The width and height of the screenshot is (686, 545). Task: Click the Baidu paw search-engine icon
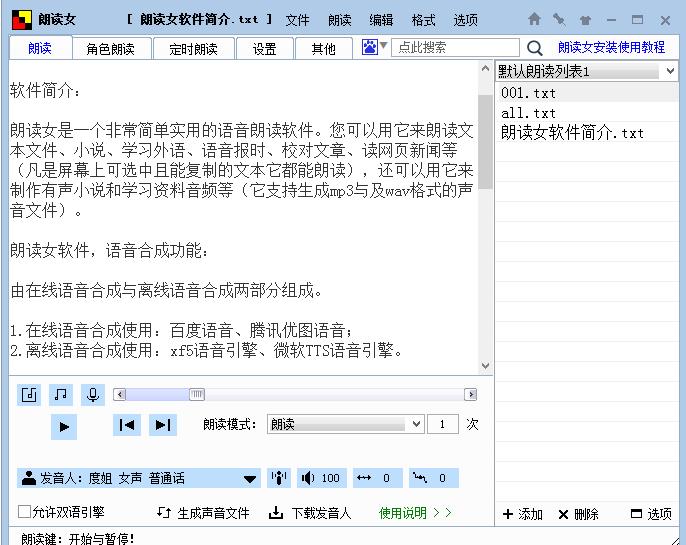click(x=370, y=47)
